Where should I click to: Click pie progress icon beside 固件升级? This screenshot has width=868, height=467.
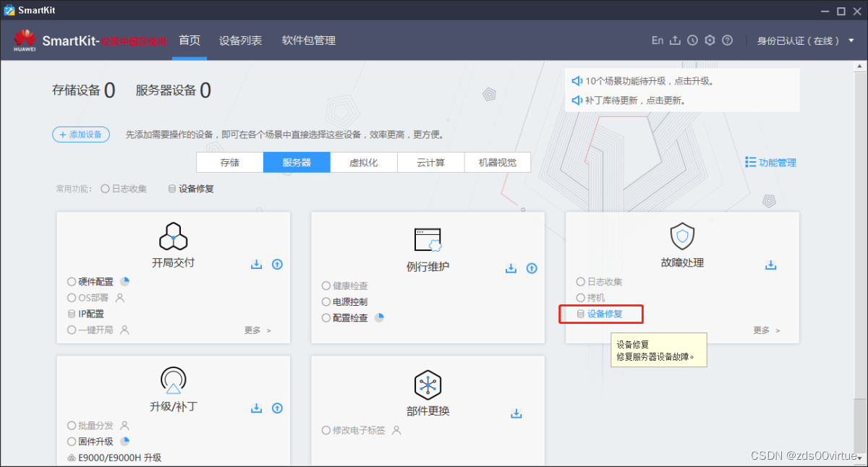click(x=124, y=441)
